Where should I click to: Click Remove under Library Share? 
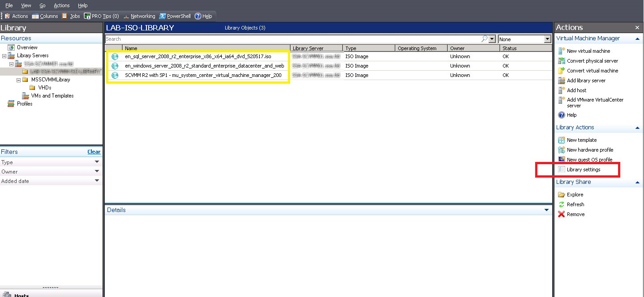click(575, 214)
